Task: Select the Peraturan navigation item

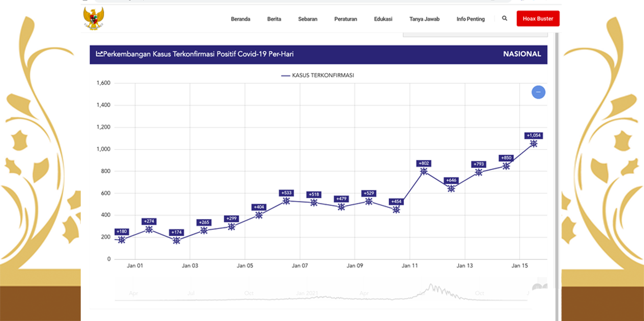Action: (x=345, y=19)
